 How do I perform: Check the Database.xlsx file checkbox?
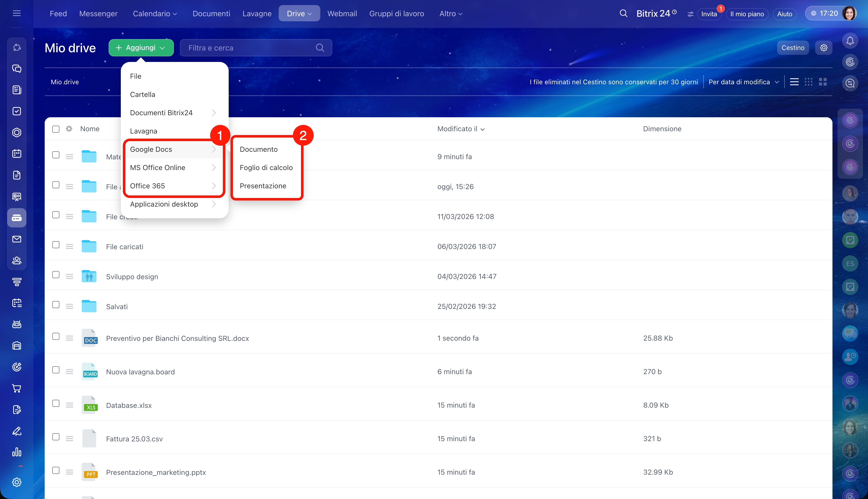pos(56,403)
